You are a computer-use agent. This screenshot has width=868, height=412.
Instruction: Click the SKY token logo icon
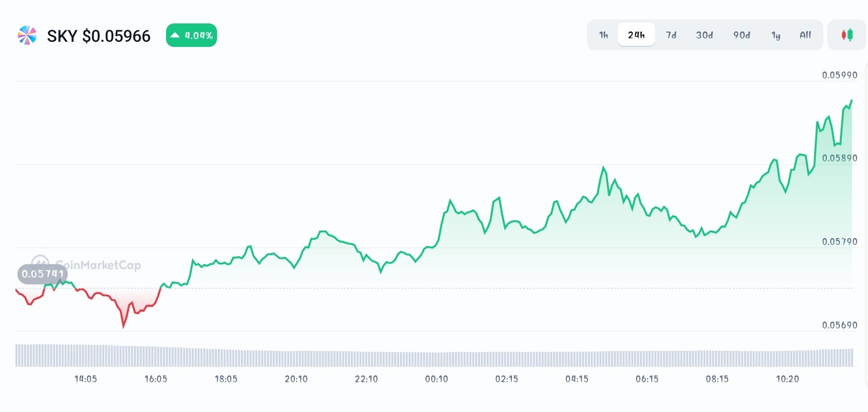tap(27, 35)
